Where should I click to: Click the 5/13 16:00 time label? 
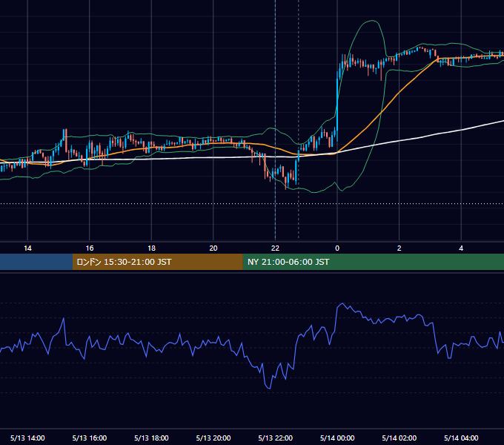(90, 438)
